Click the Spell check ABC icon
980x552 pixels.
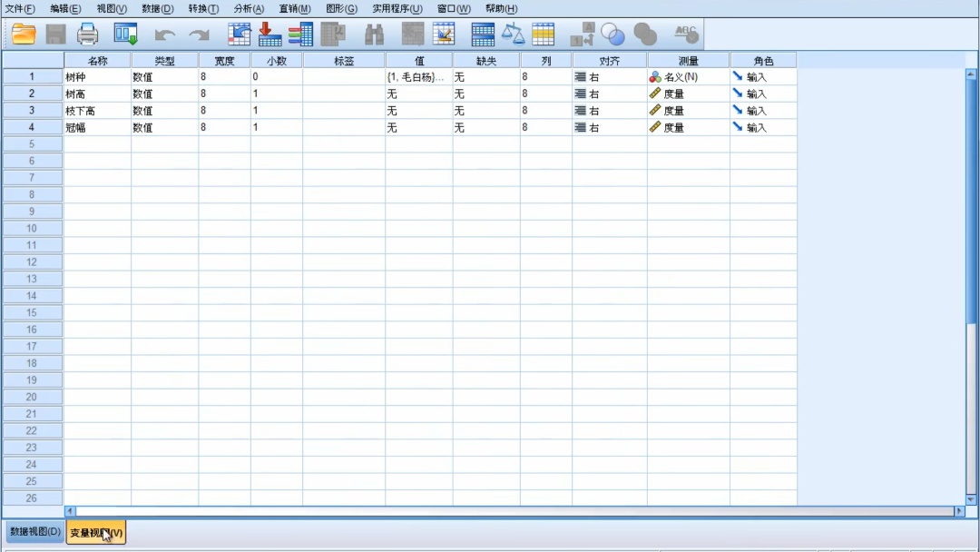tap(686, 34)
